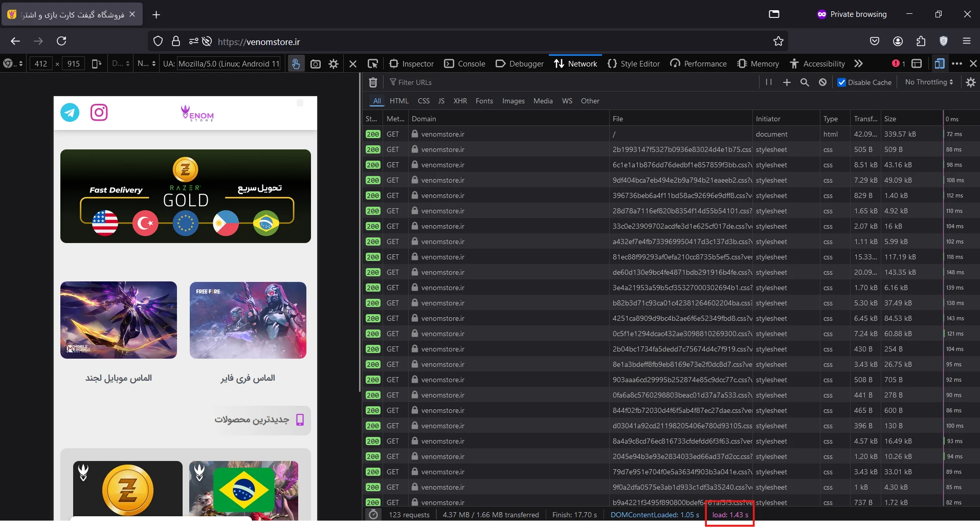
Task: Filter requests by Images
Action: (514, 101)
